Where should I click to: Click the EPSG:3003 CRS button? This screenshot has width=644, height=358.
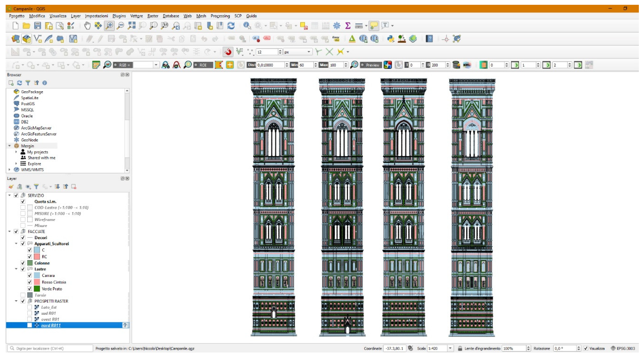tap(623, 348)
